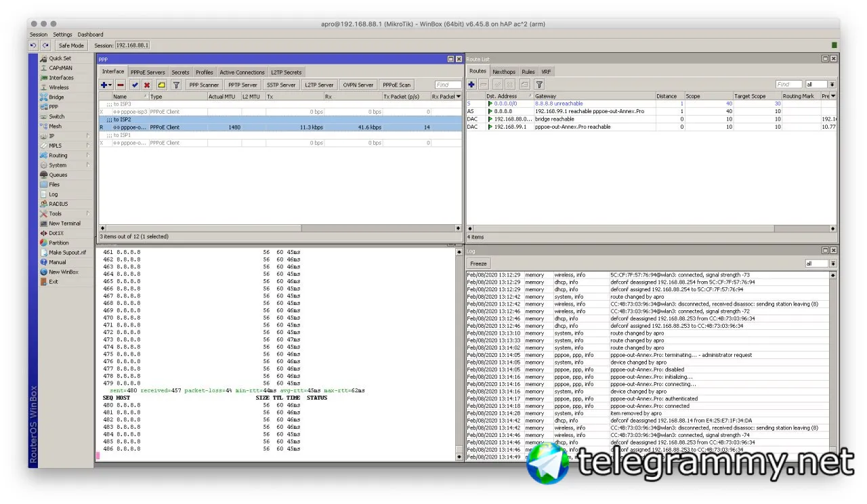Switch to the VRF tab in Route List
Image resolution: width=867 pixels, height=504 pixels.
coord(546,72)
